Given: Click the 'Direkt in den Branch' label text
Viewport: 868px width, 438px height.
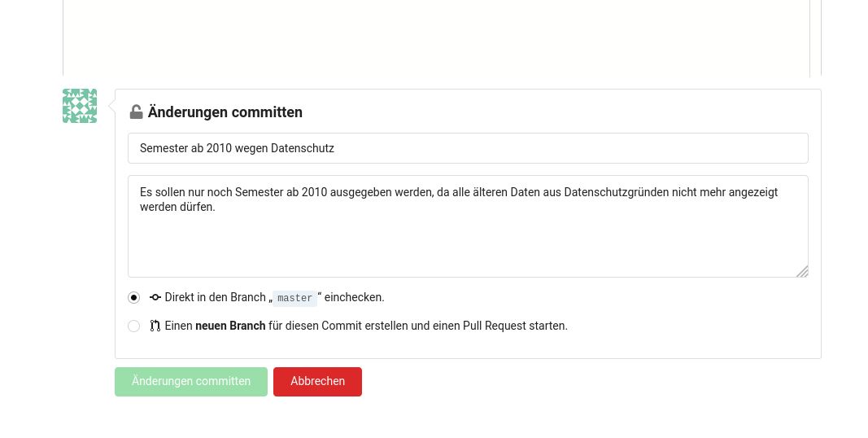Looking at the screenshot, I should tap(215, 297).
